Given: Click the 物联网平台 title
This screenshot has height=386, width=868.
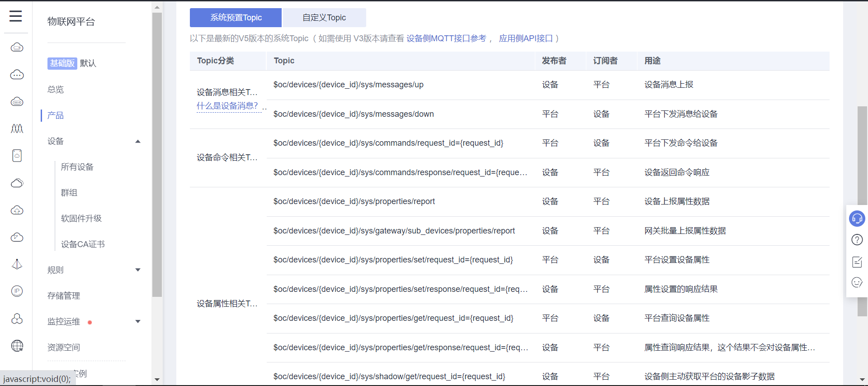Looking at the screenshot, I should pyautogui.click(x=71, y=22).
